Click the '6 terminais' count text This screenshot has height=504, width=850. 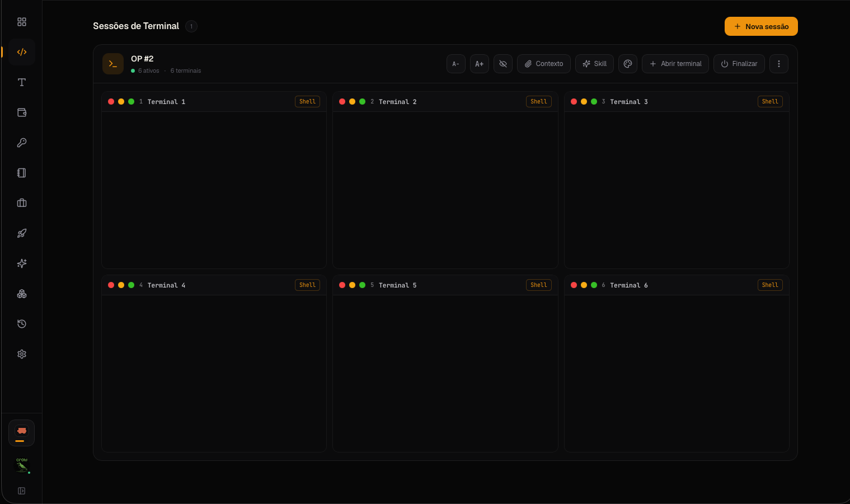click(x=186, y=71)
